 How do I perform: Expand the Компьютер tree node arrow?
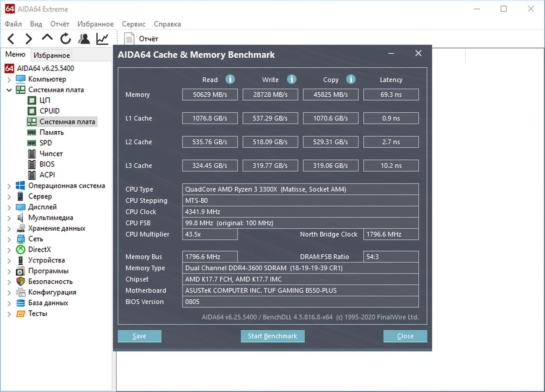point(9,79)
